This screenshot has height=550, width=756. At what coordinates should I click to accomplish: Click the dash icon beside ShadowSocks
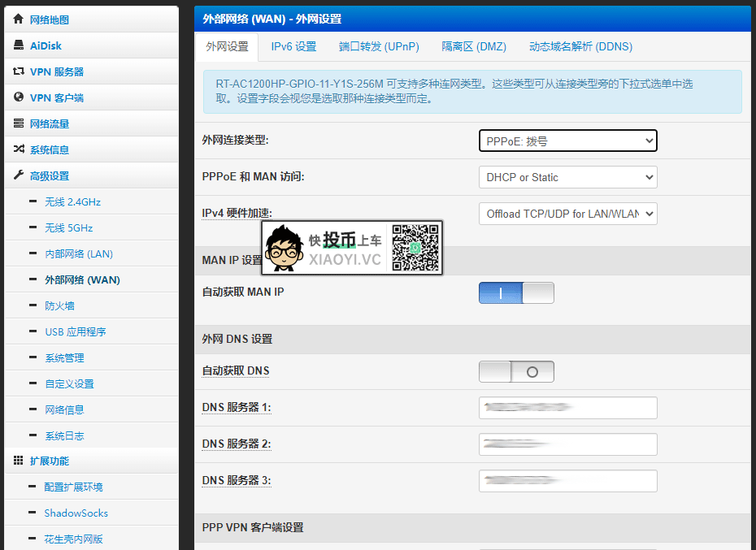(x=33, y=513)
